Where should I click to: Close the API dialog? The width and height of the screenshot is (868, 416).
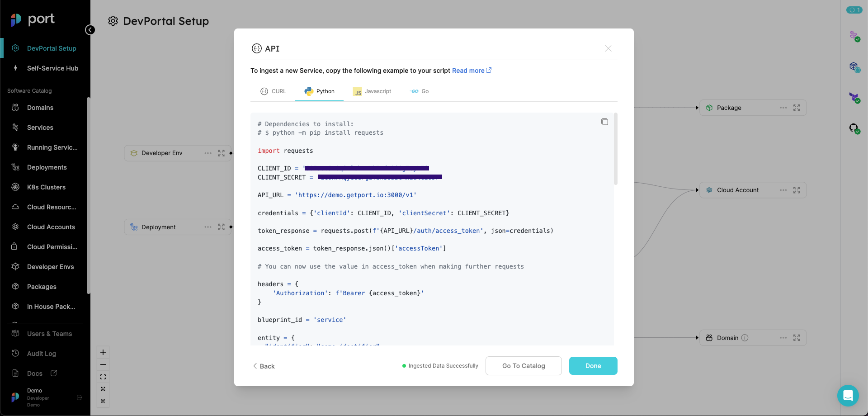tap(608, 48)
